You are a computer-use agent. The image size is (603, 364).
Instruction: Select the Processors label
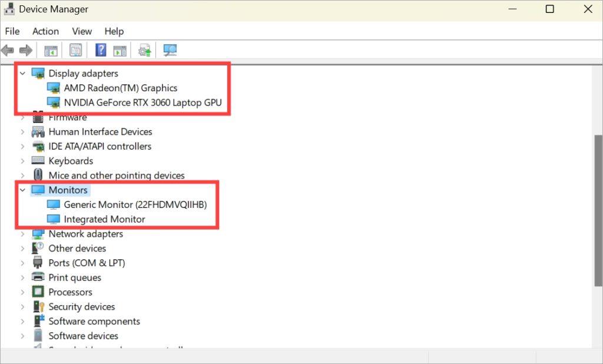[71, 292]
